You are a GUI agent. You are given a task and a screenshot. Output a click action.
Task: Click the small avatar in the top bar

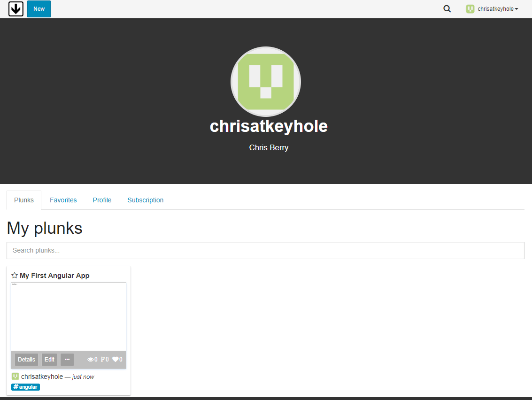[x=470, y=9]
